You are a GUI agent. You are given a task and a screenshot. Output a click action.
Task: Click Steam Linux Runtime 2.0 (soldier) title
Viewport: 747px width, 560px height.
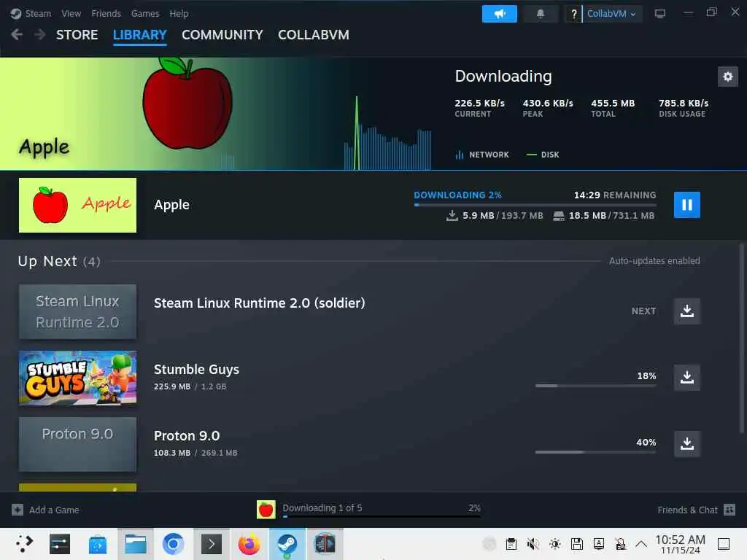(259, 303)
